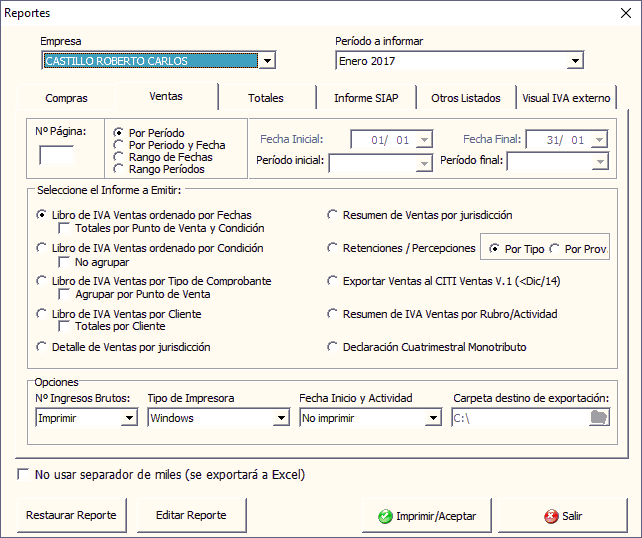
Task: Click the Nº Página input field
Action: [56, 155]
